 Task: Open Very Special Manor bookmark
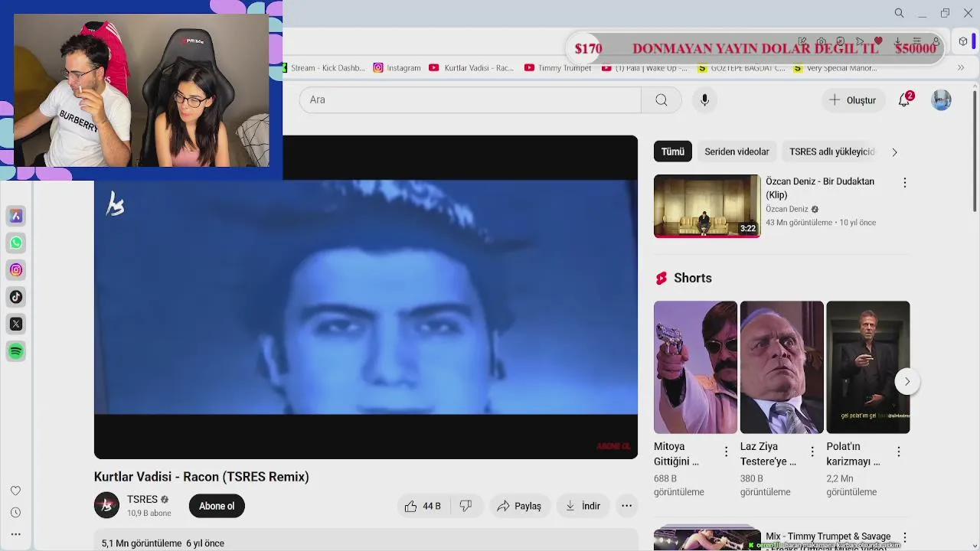(835, 68)
